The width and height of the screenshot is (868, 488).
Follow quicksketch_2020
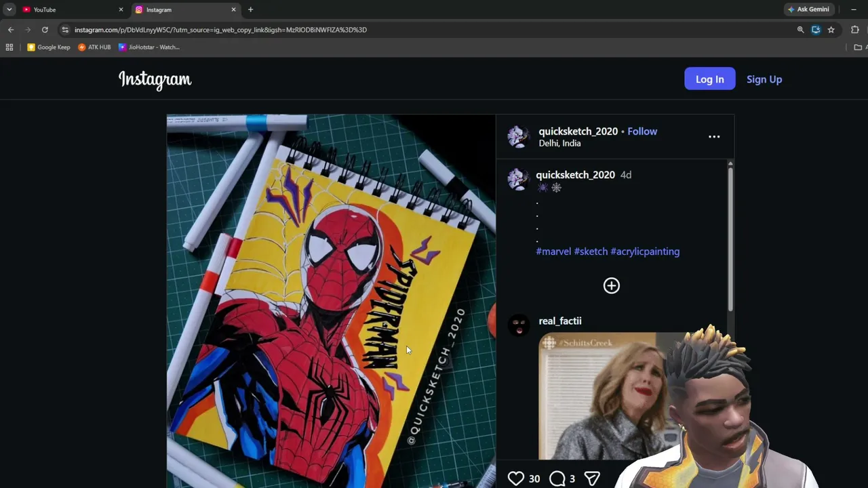[x=642, y=131]
